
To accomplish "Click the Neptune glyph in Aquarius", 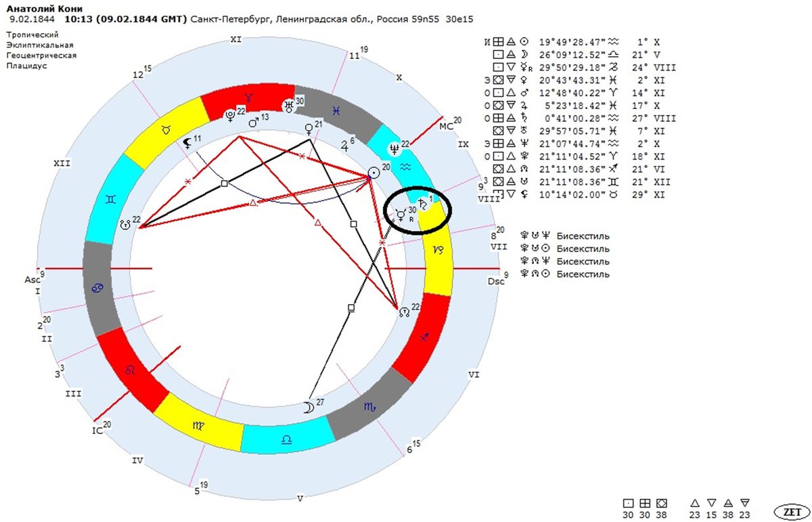I will click(x=396, y=148).
